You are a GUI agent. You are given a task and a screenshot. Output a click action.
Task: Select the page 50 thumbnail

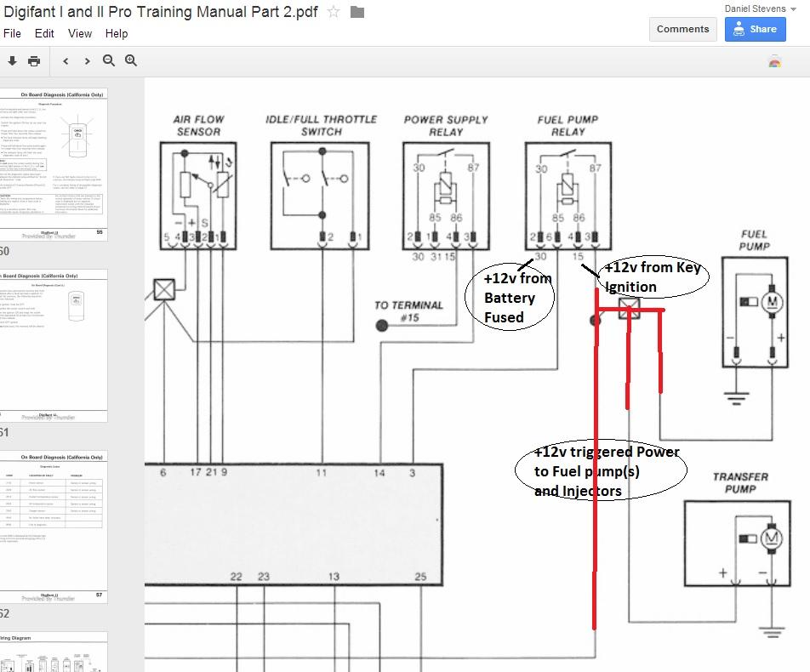point(54,164)
